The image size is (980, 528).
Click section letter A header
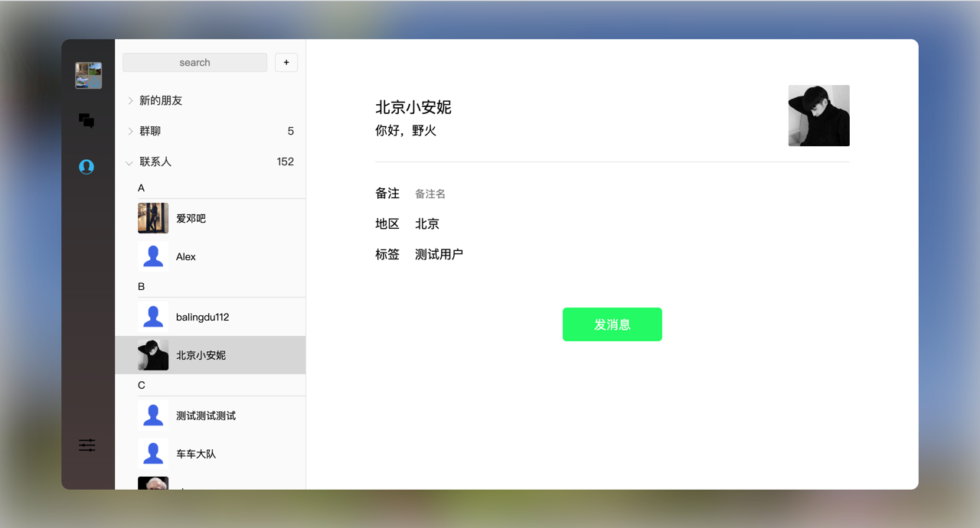(141, 188)
